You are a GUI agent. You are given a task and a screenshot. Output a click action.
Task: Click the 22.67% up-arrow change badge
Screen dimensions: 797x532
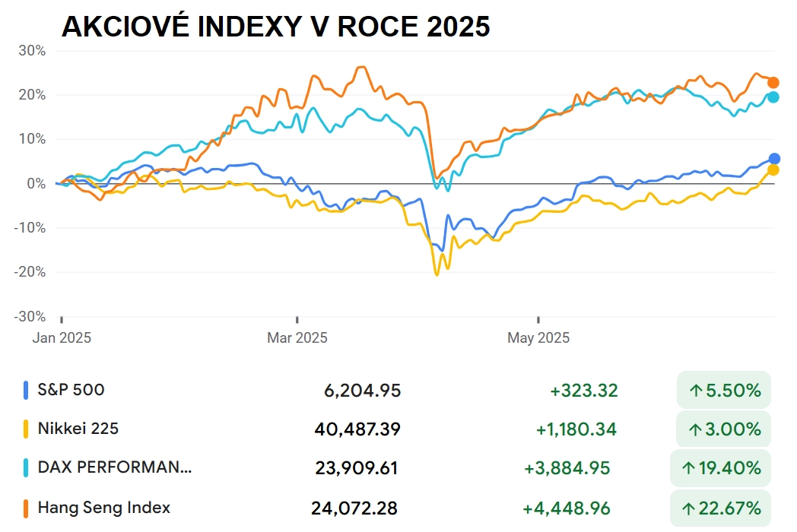pos(720,508)
